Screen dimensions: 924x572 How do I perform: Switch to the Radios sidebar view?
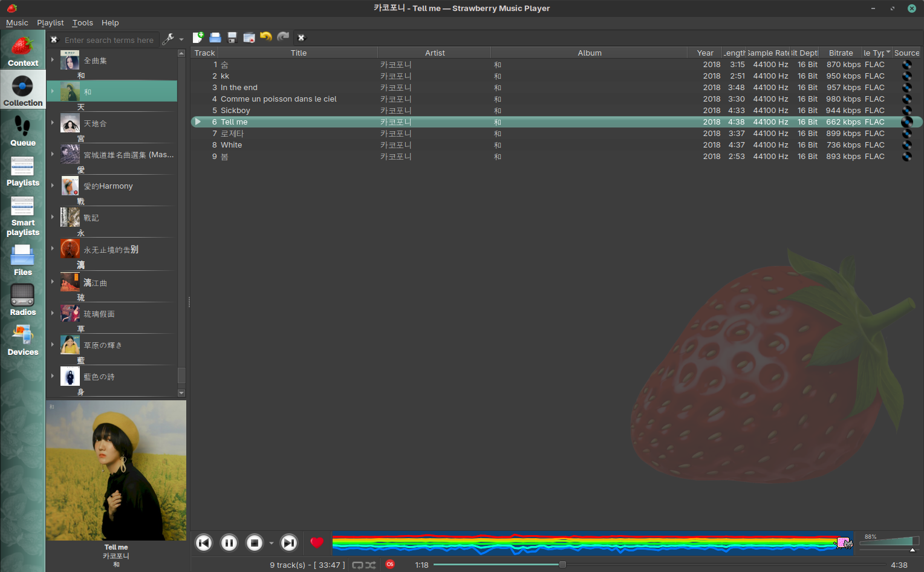point(22,301)
